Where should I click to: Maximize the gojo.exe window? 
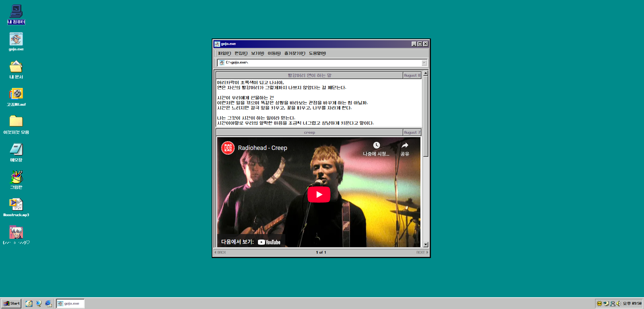point(420,44)
